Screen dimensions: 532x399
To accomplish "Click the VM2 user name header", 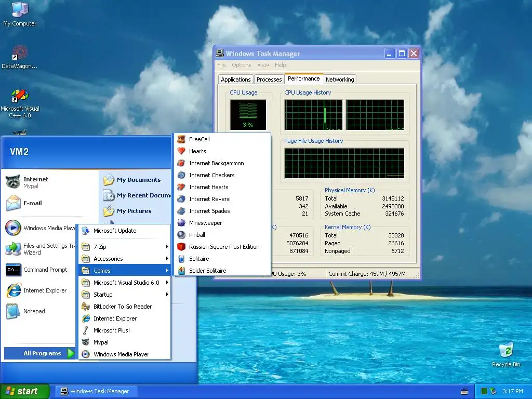I will pos(19,152).
